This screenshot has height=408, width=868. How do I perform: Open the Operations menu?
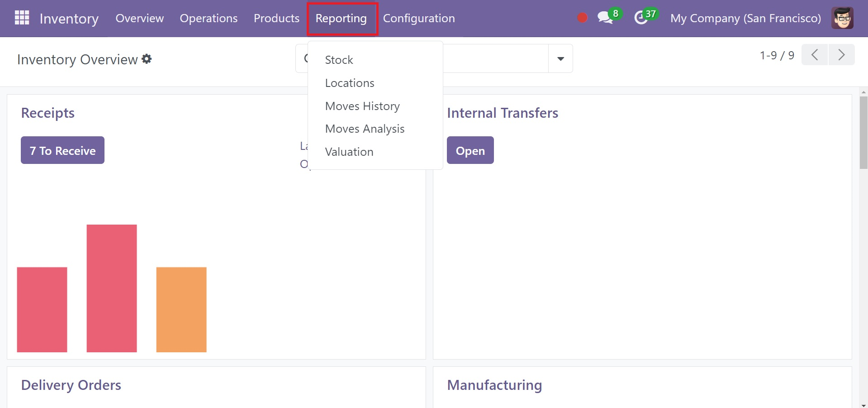coord(209,18)
